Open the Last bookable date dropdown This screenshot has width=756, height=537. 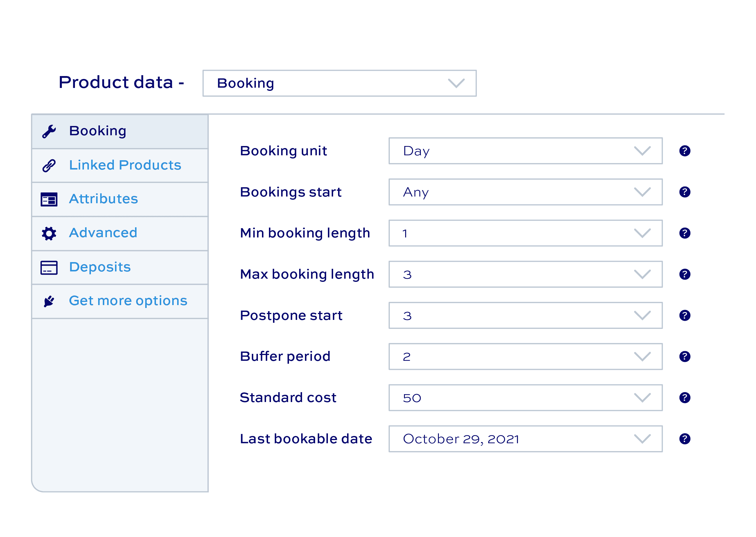point(525,439)
